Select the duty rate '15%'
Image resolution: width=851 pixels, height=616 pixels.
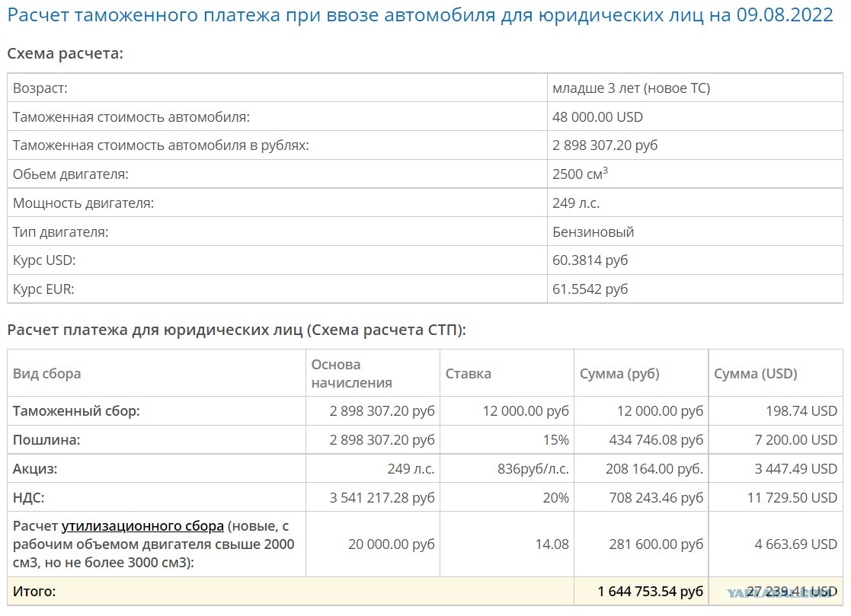(x=555, y=440)
